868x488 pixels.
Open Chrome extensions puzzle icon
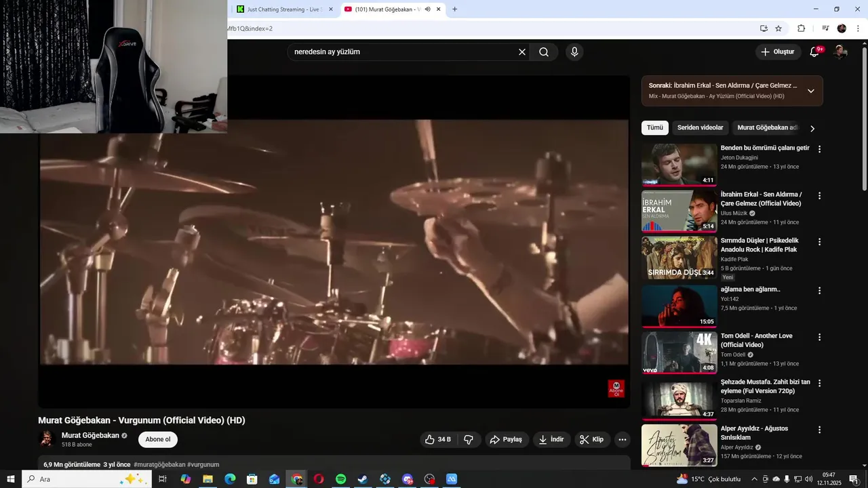801,28
